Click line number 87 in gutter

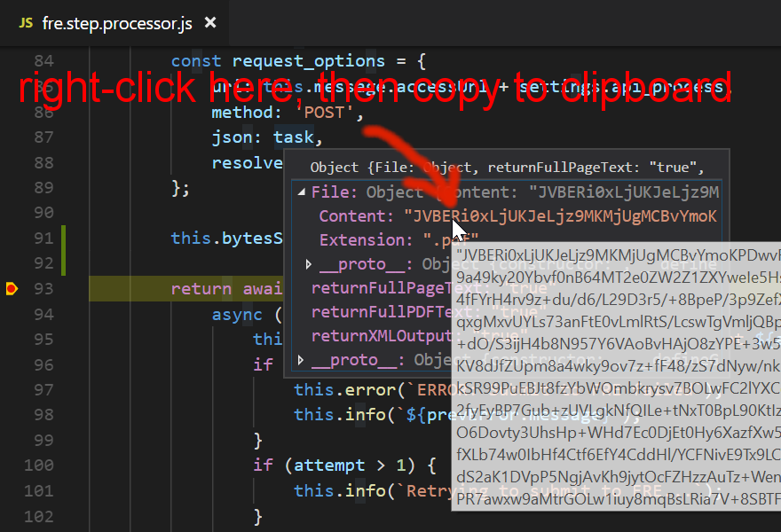43,137
